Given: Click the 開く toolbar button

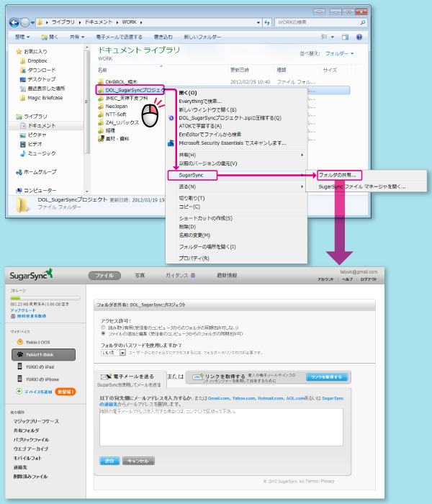Looking at the screenshot, I should [50, 37].
